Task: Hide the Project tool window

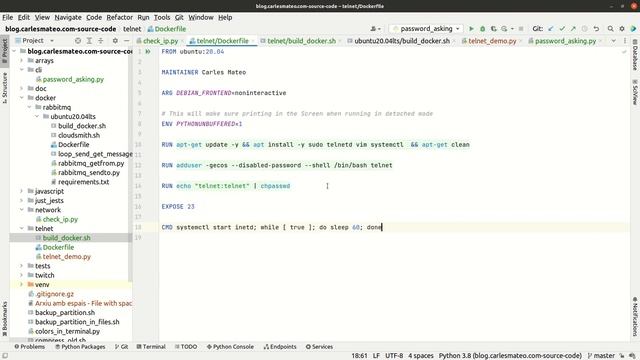Action: (x=126, y=40)
